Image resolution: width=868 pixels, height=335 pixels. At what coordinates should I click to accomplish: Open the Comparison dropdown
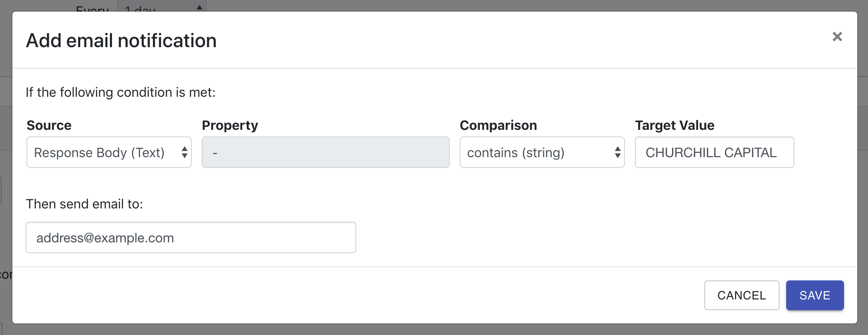click(541, 153)
